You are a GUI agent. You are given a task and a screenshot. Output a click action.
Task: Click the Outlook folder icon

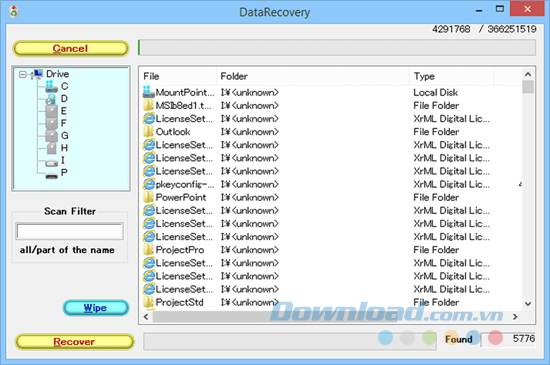click(148, 131)
